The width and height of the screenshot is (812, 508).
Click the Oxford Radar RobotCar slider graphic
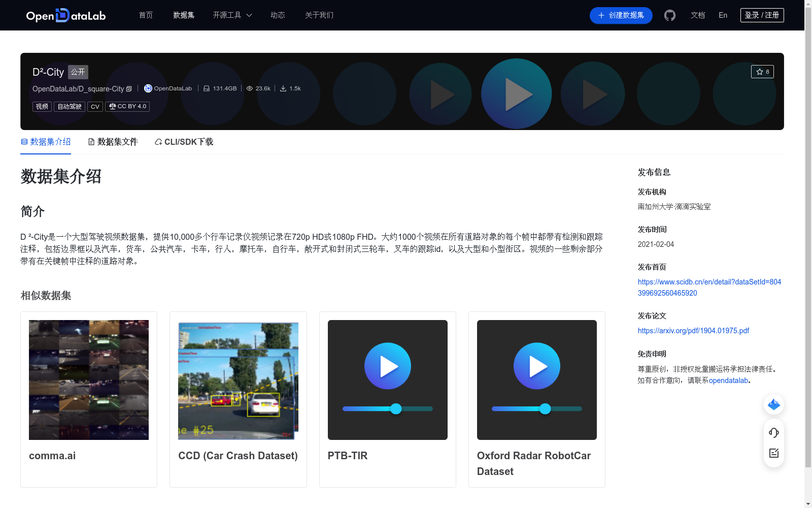tap(537, 408)
